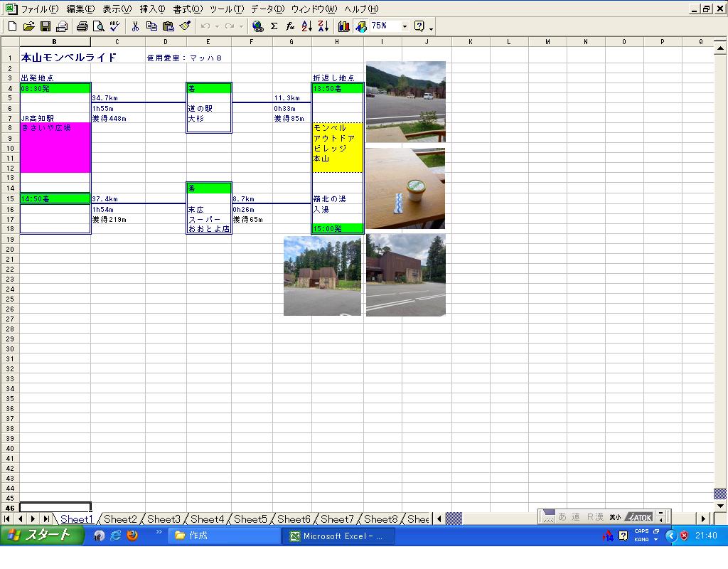Expand the 75% zoom dropdown

point(405,26)
